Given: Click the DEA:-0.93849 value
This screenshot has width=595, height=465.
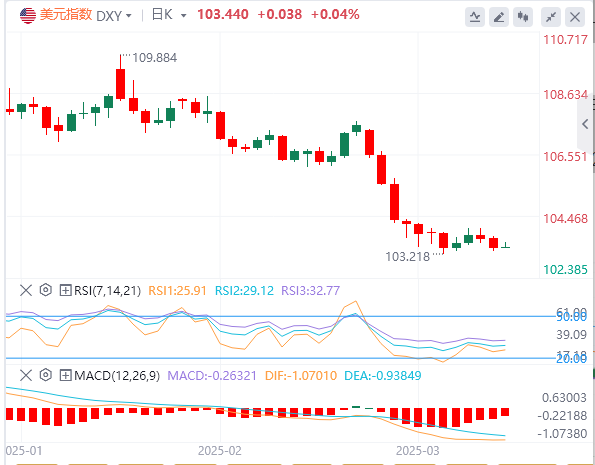Looking at the screenshot, I should coord(383,376).
